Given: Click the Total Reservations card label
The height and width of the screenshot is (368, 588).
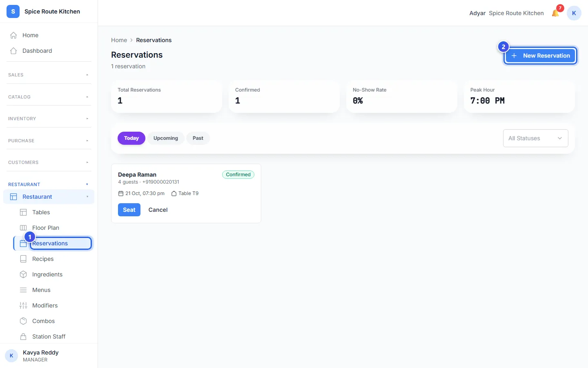Looking at the screenshot, I should 139,90.
